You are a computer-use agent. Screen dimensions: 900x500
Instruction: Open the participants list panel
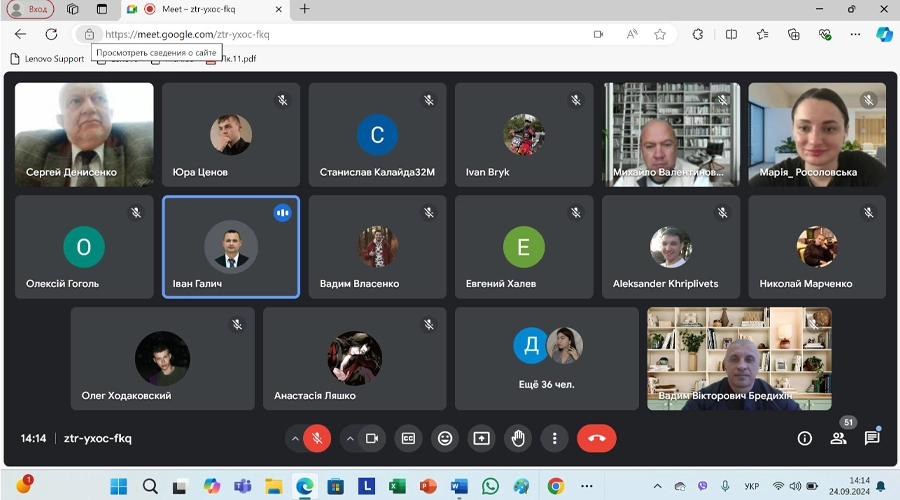pos(838,438)
